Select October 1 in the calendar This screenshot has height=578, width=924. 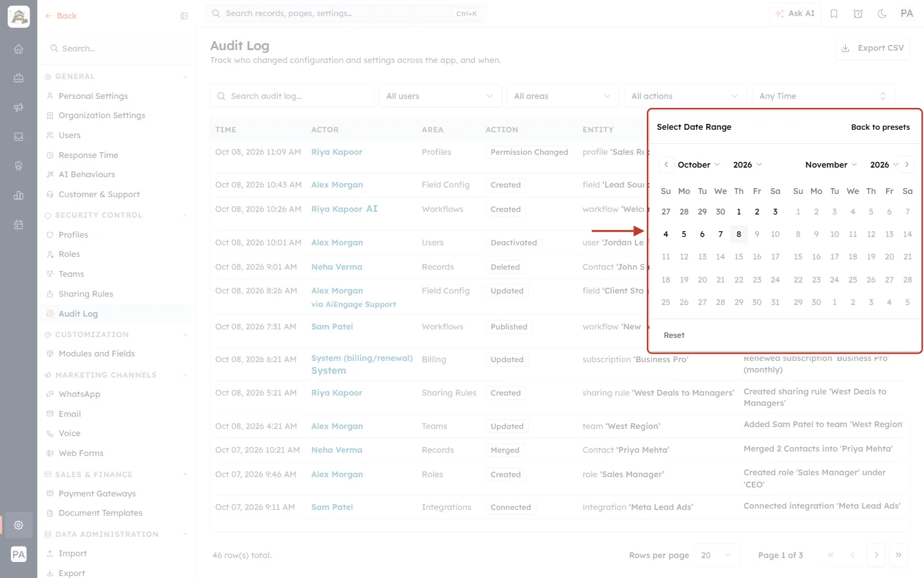click(x=739, y=212)
